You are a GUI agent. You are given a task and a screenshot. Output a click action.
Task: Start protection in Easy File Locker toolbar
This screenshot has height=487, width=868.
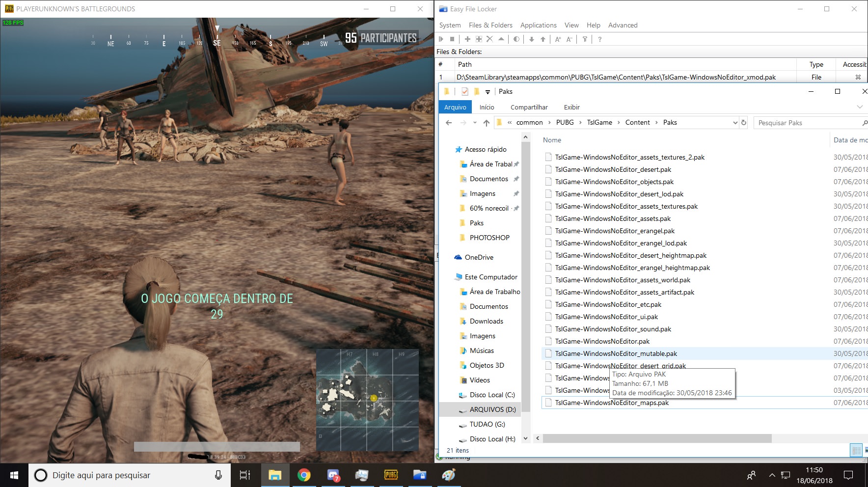(441, 39)
